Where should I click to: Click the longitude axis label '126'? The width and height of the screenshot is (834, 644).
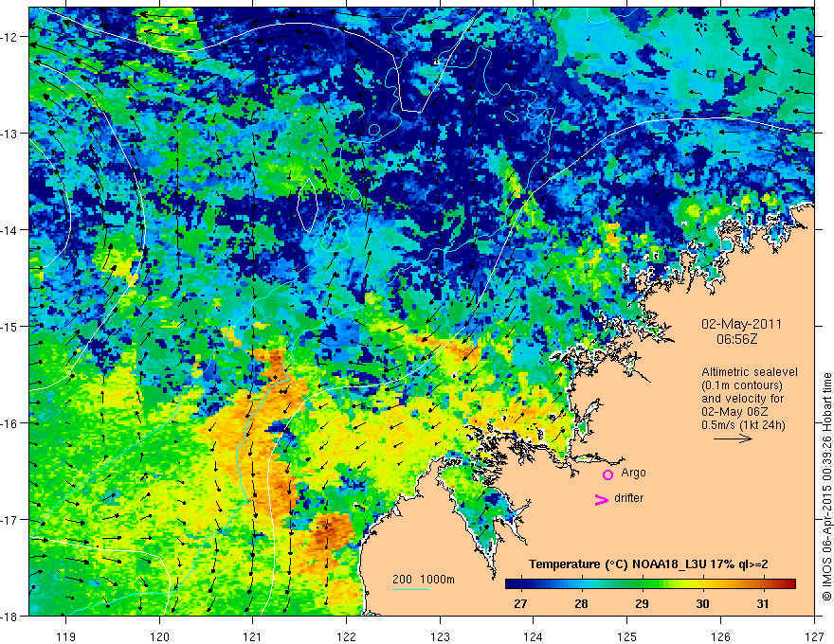[x=720, y=637]
